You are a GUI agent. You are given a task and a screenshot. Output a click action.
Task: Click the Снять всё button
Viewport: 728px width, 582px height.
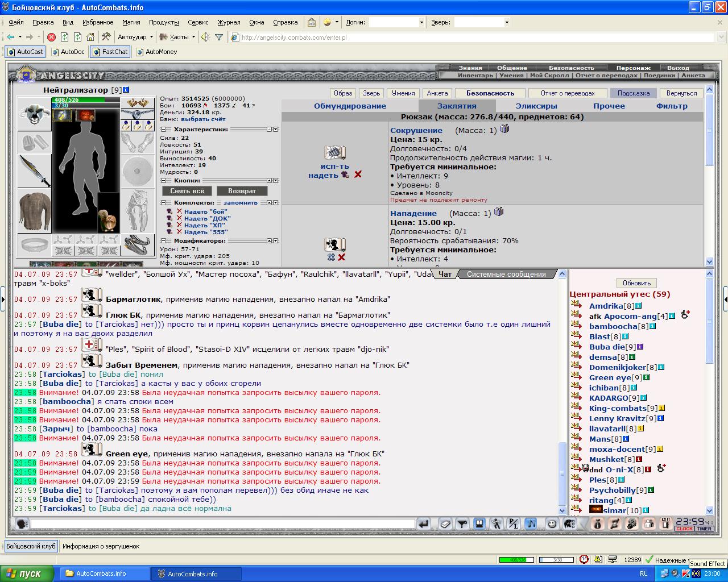[187, 191]
